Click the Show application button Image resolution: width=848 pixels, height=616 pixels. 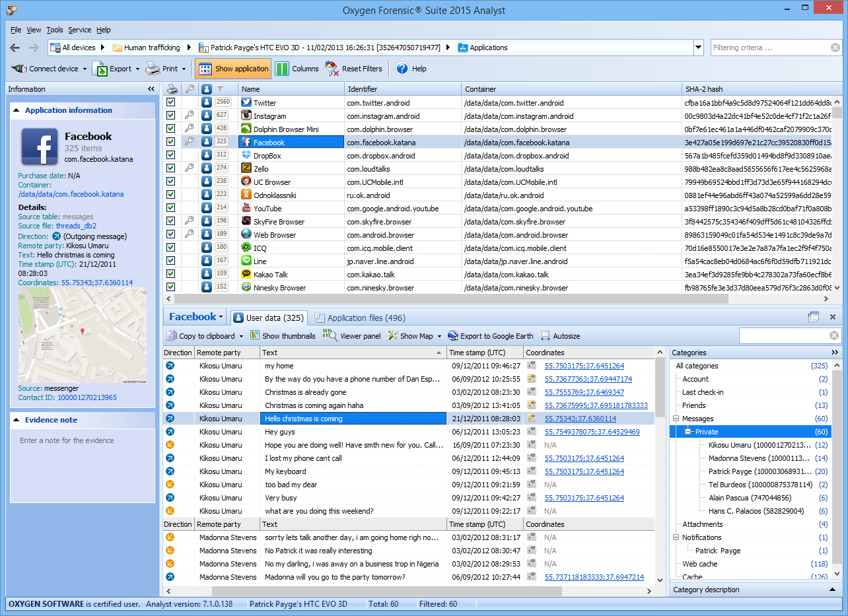tap(233, 69)
